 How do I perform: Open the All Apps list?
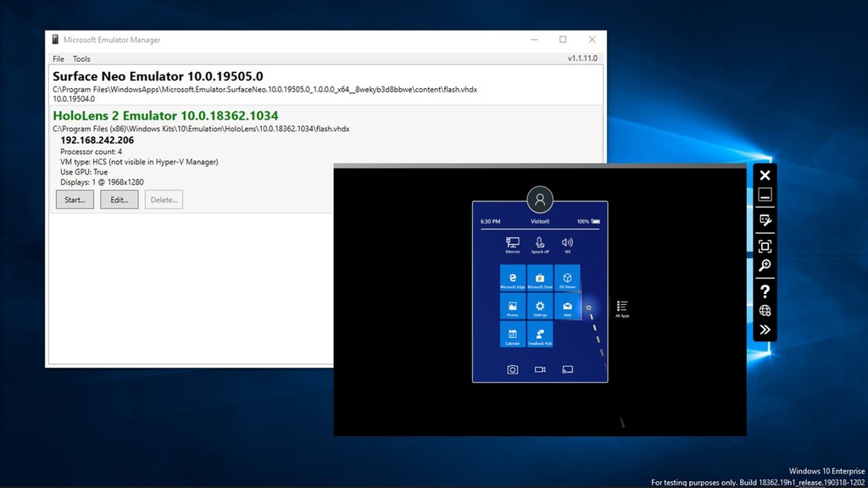[x=622, y=308]
